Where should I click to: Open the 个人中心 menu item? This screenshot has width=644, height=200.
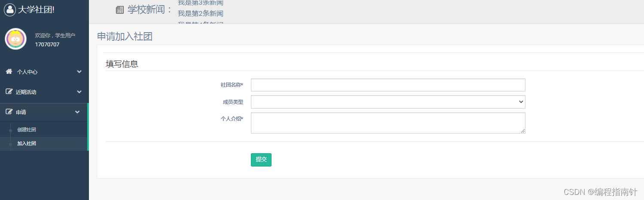click(x=44, y=72)
